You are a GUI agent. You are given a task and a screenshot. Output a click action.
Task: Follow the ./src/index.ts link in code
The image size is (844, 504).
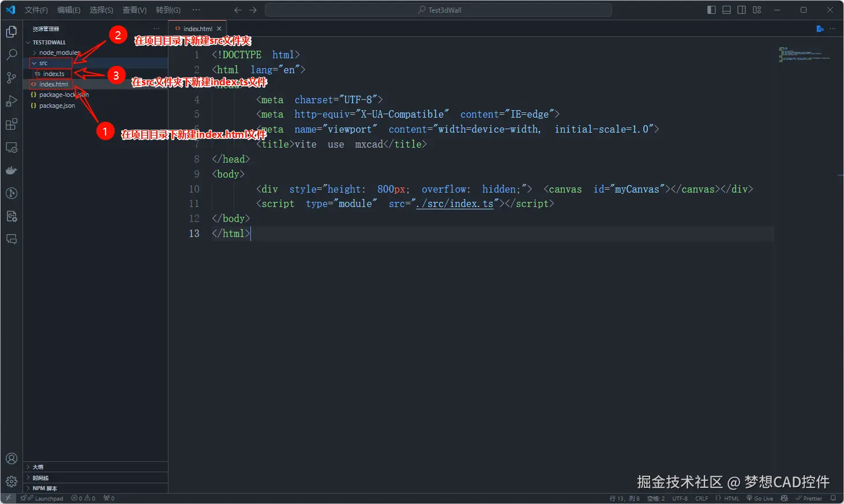455,204
